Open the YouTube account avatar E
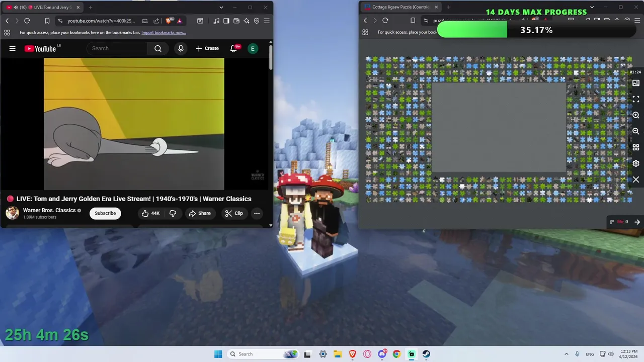The width and height of the screenshot is (644, 362). click(253, 48)
